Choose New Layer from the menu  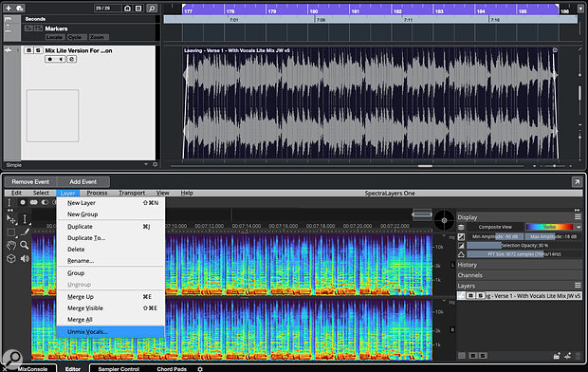(110, 203)
